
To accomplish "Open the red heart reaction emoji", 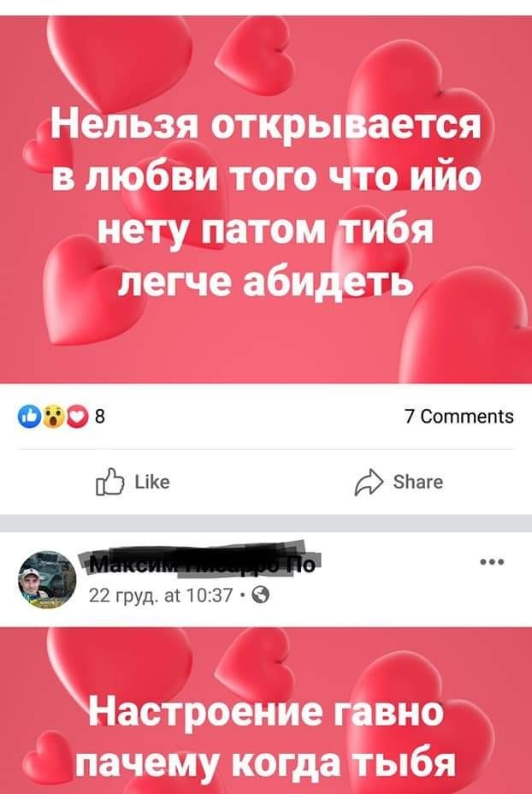I will click(x=76, y=417).
